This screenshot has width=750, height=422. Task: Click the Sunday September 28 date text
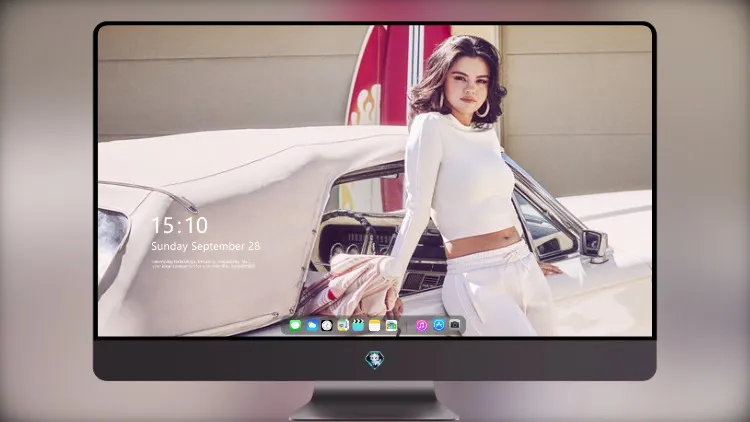click(206, 246)
